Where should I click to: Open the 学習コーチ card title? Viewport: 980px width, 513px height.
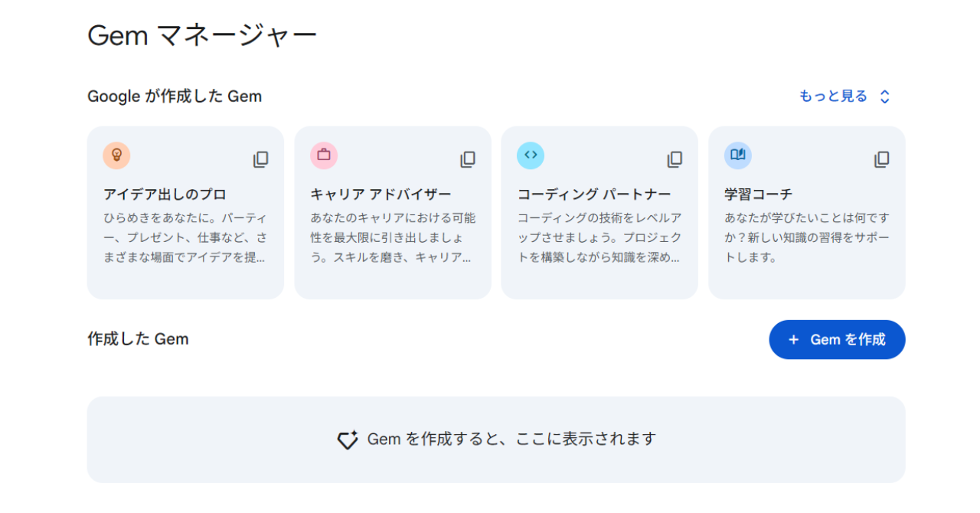pos(758,194)
